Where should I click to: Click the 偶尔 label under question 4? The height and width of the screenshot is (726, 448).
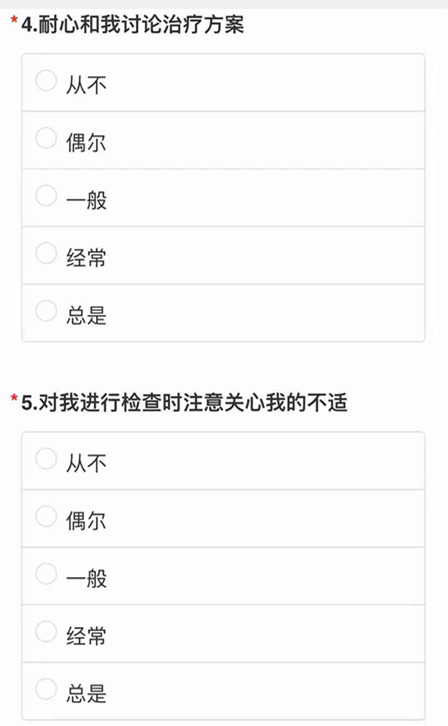coord(86,143)
